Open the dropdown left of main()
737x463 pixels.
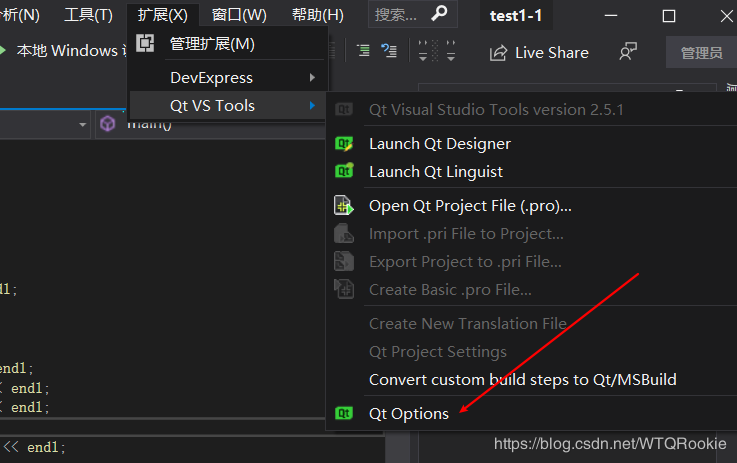click(83, 125)
